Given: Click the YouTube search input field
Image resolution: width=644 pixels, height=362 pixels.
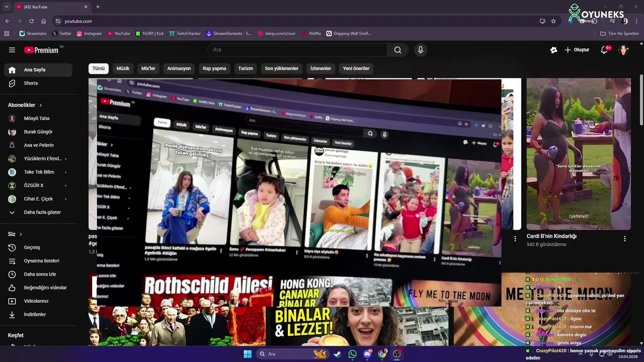Looking at the screenshot, I should pyautogui.click(x=297, y=50).
